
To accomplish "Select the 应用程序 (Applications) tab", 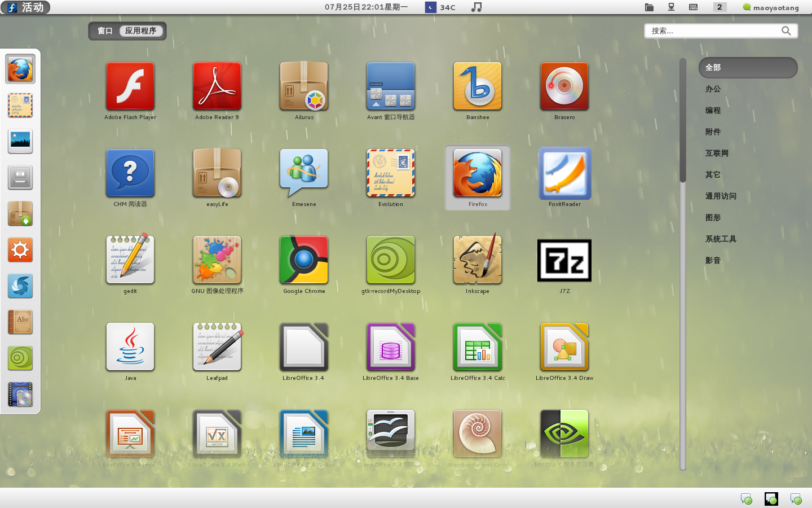I will point(141,31).
